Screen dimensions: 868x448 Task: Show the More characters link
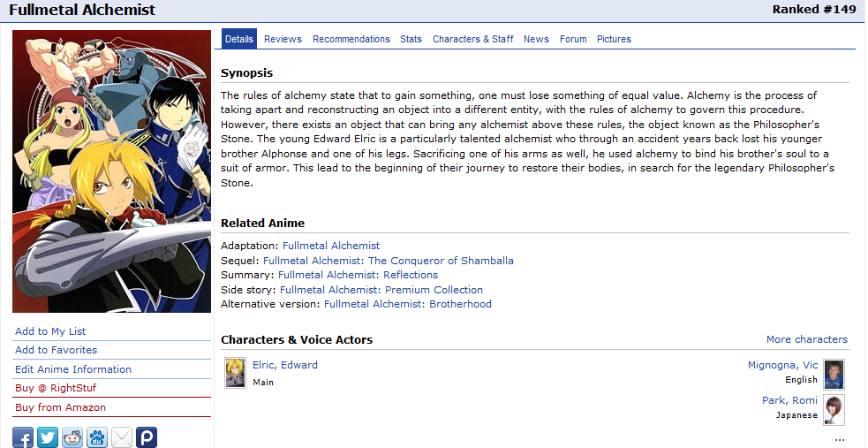coord(806,339)
